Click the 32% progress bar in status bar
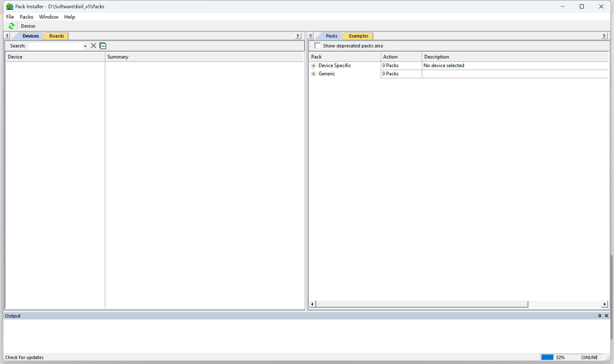 [560, 357]
